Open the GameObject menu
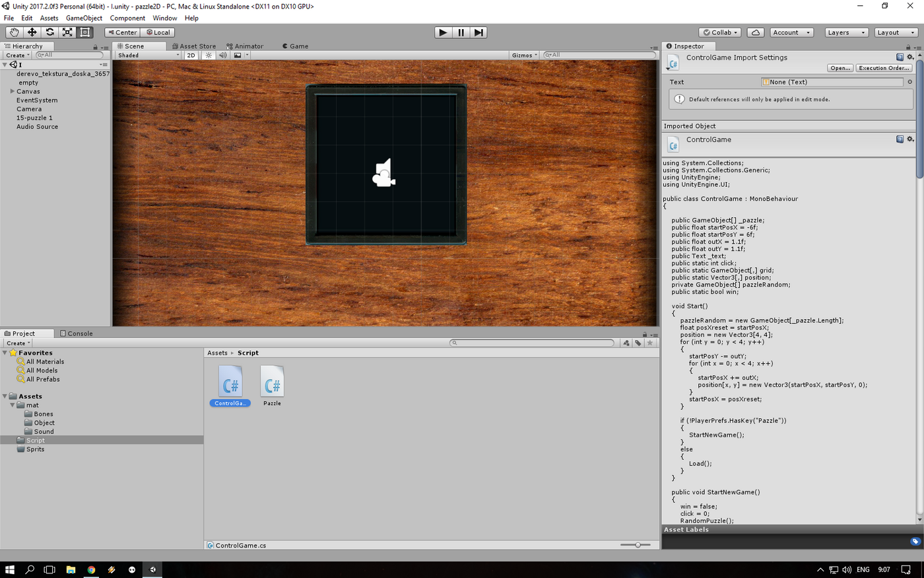 pyautogui.click(x=84, y=18)
